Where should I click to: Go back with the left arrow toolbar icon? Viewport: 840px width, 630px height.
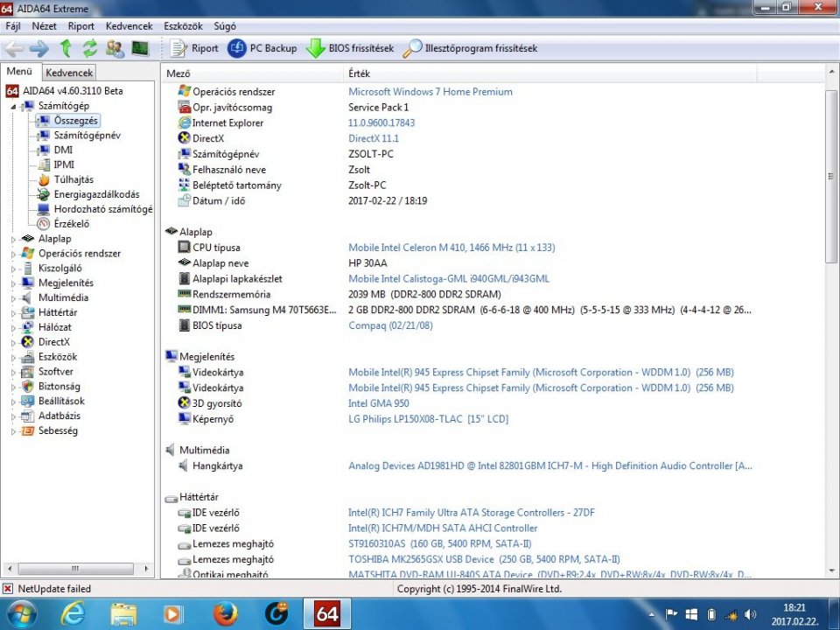pyautogui.click(x=14, y=49)
